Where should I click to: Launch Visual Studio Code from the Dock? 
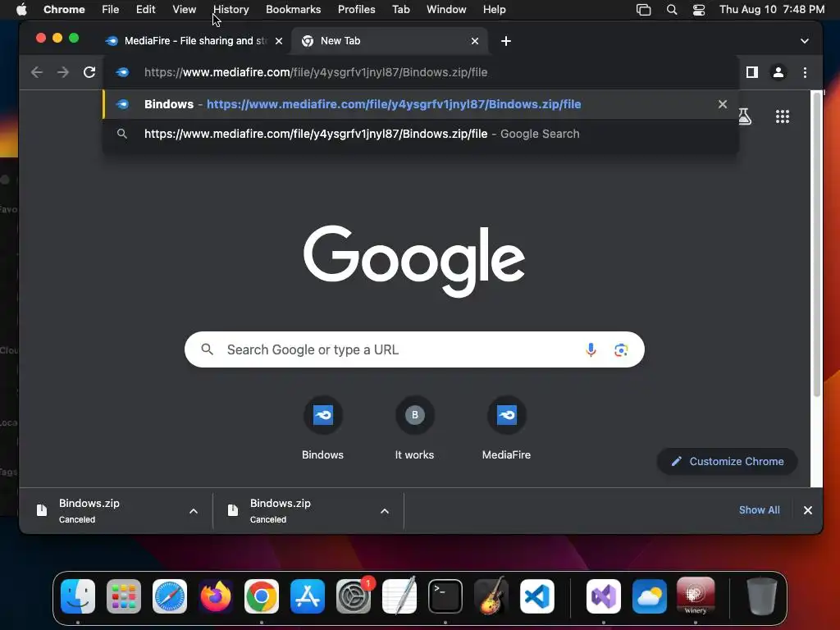click(537, 596)
